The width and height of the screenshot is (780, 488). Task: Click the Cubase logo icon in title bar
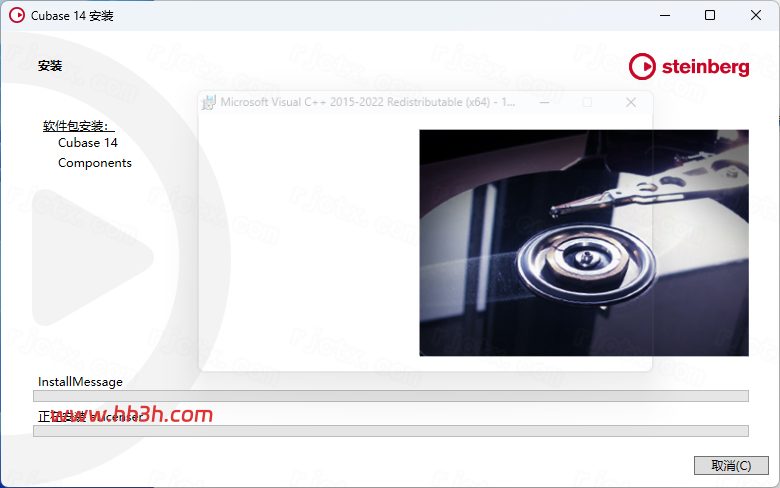coord(17,15)
